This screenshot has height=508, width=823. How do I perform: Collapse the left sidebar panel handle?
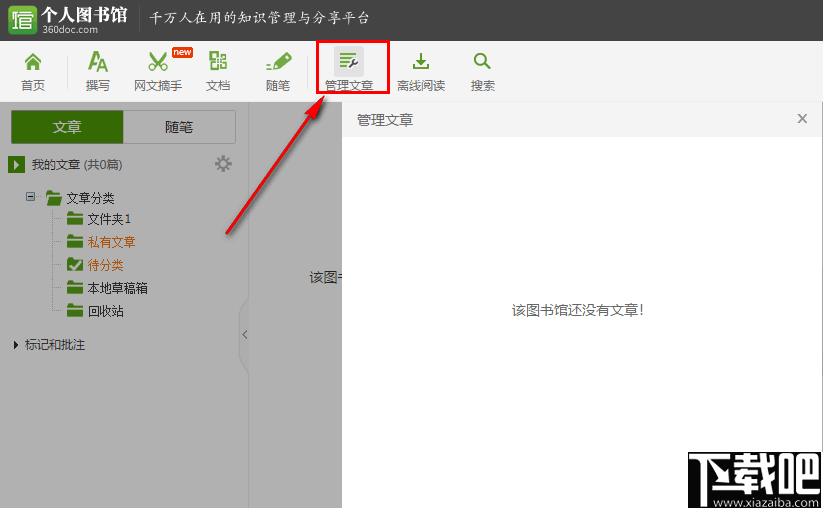point(244,334)
